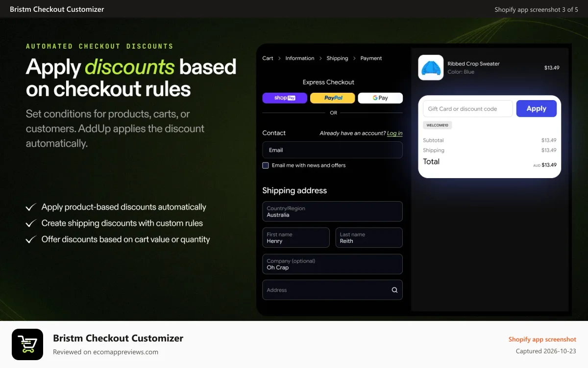Image resolution: width=588 pixels, height=368 pixels.
Task: Go to Shipping breadcrumb step
Action: coord(337,58)
